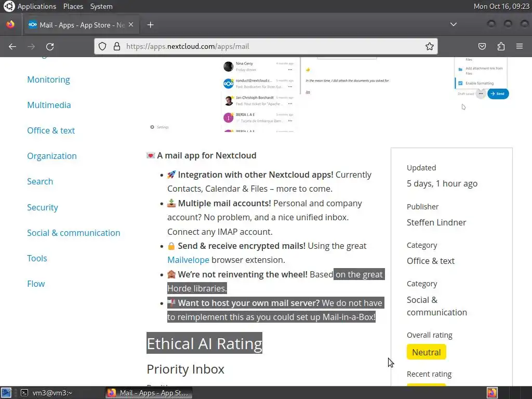This screenshot has height=399, width=532.
Task: Open the Multimedia category
Action: click(49, 105)
